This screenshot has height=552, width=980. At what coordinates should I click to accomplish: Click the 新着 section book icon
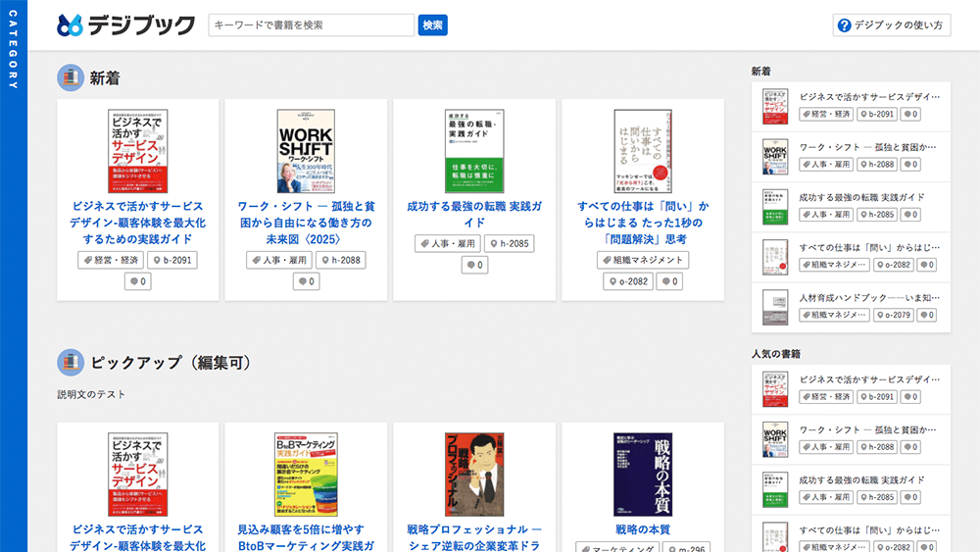tap(71, 77)
